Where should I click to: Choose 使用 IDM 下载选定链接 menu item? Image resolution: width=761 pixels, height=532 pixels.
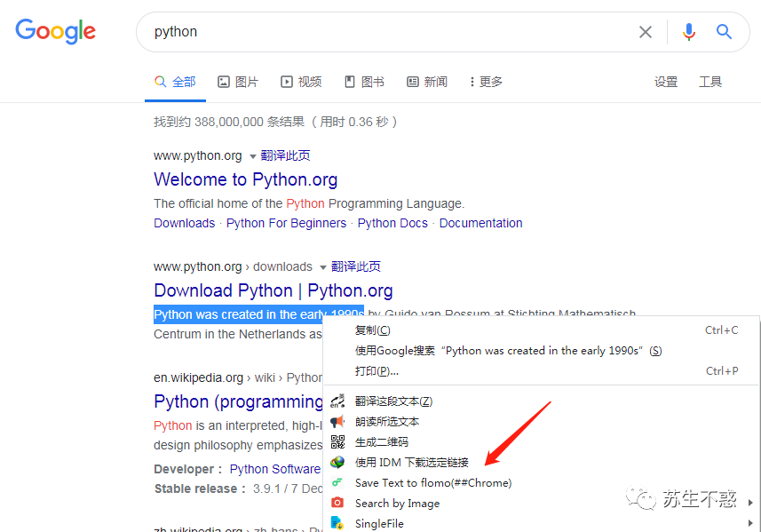(x=542, y=462)
